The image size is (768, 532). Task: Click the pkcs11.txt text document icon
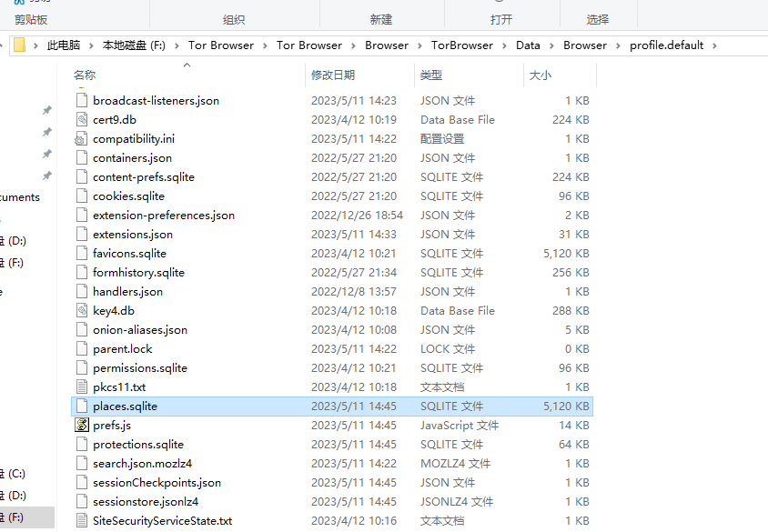82,386
